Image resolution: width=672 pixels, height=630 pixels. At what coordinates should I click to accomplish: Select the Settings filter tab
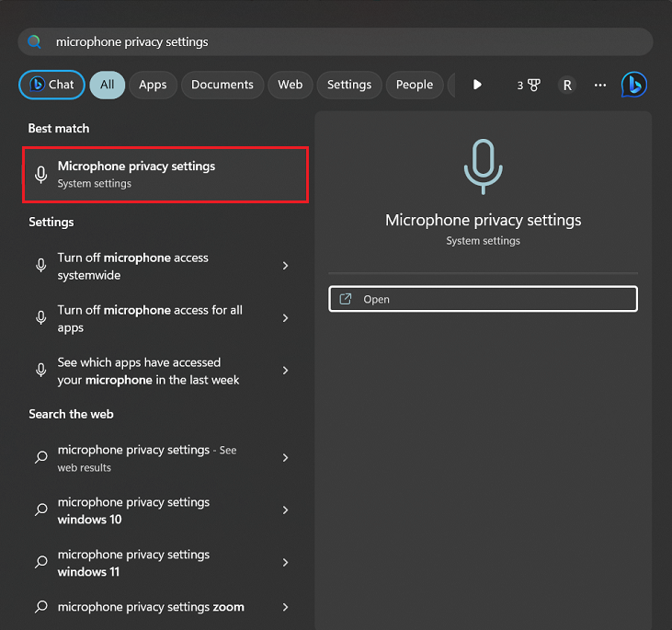(x=348, y=85)
